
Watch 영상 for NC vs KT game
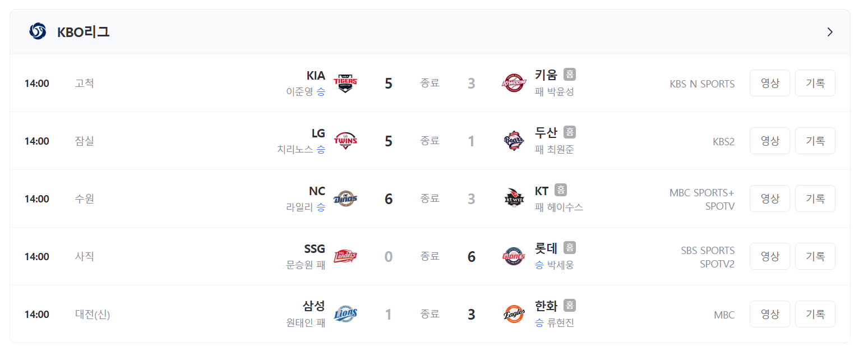pos(770,199)
